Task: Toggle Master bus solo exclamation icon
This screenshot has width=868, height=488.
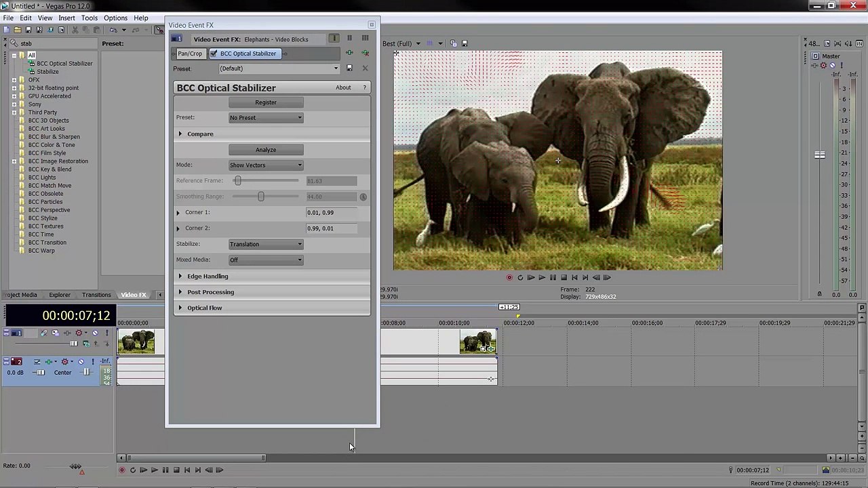Action: coord(842,66)
